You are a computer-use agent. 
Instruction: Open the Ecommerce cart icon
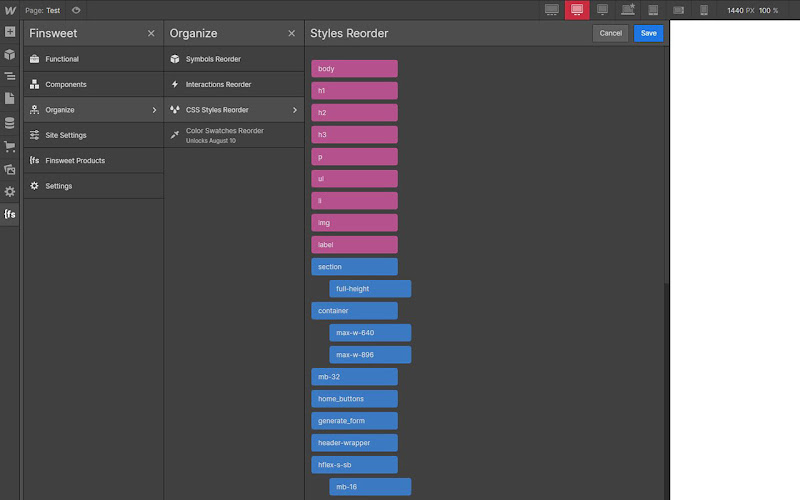coord(10,147)
